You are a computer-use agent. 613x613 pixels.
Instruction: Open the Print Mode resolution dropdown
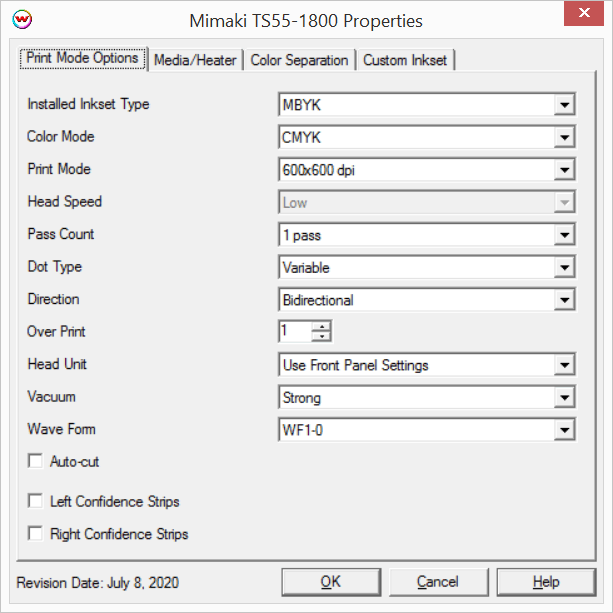pos(565,170)
